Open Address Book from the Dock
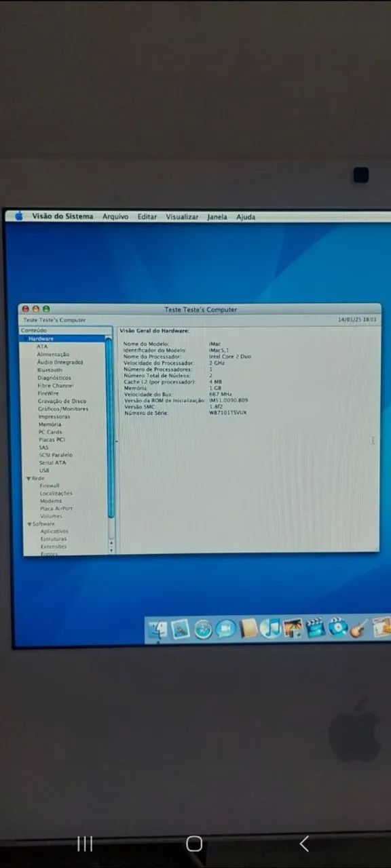The width and height of the screenshot is (391, 868). [248, 629]
